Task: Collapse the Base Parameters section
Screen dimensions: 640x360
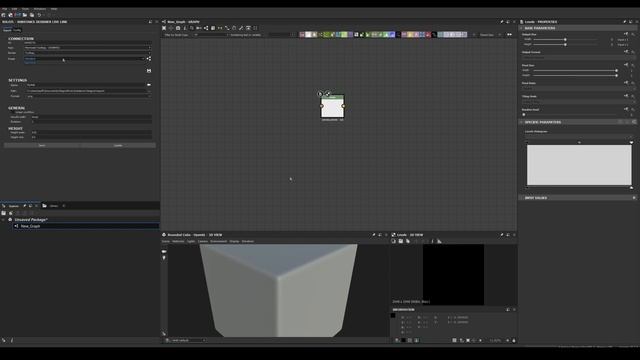Action: coord(521,28)
